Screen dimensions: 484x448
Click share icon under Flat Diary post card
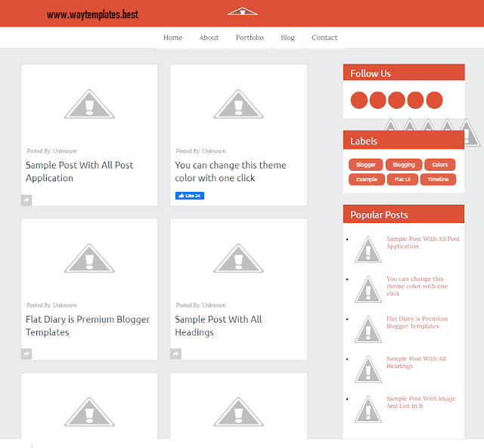click(26, 354)
